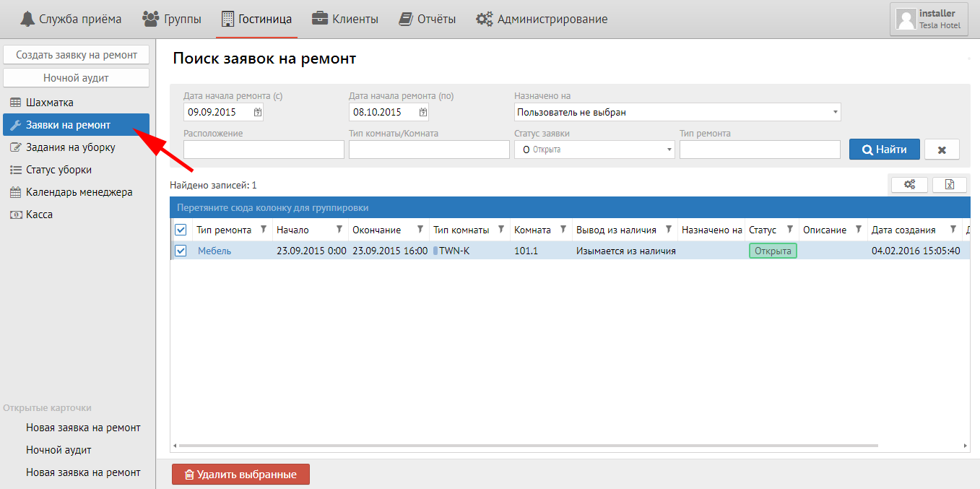Clear the search filters with the X button
Screen dimensions: 980x489
click(x=942, y=150)
